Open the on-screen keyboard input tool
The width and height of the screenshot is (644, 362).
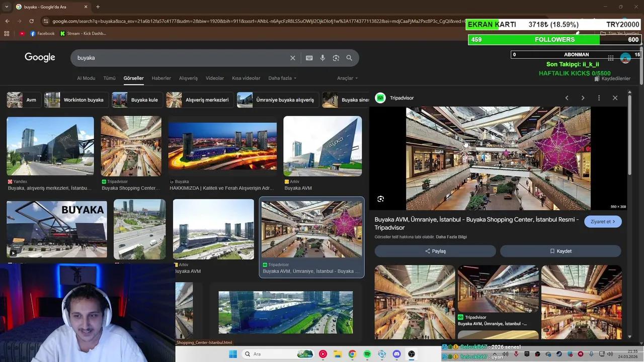coord(309,58)
